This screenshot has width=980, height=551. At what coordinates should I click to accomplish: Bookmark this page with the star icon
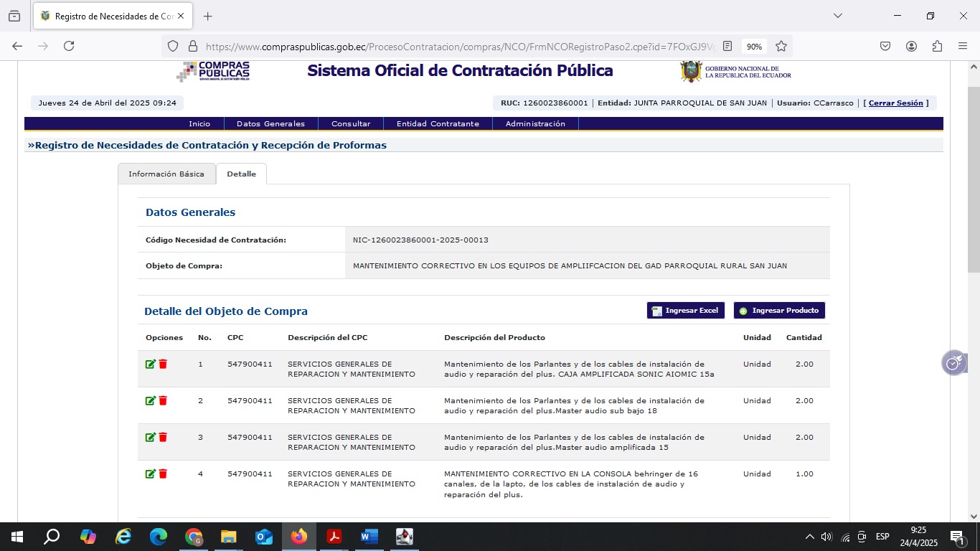(x=781, y=46)
